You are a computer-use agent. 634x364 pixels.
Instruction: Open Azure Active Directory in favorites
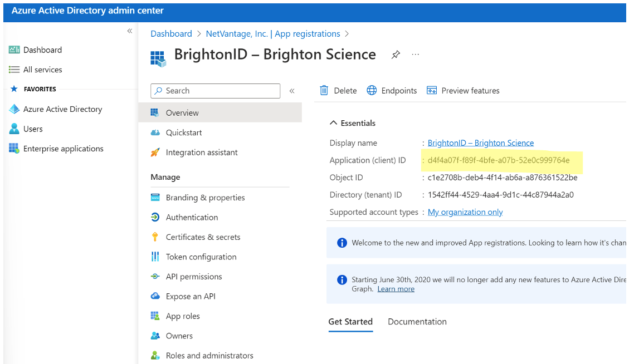tap(62, 109)
